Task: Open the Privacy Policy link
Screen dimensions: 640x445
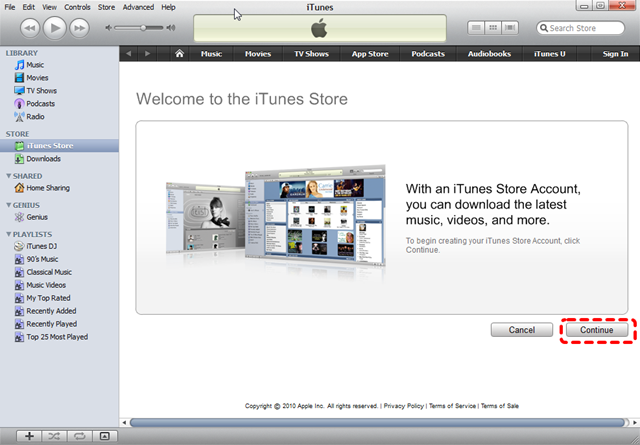Action: (x=404, y=406)
